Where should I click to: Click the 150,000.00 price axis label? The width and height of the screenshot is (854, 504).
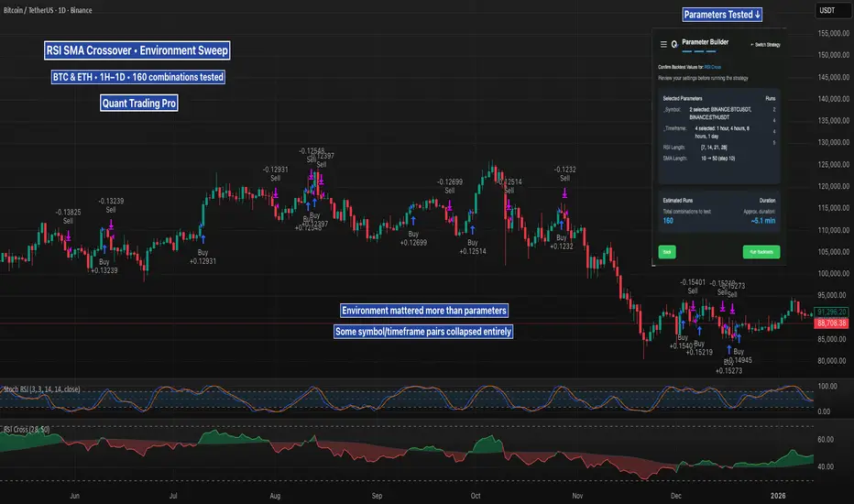pyautogui.click(x=833, y=55)
